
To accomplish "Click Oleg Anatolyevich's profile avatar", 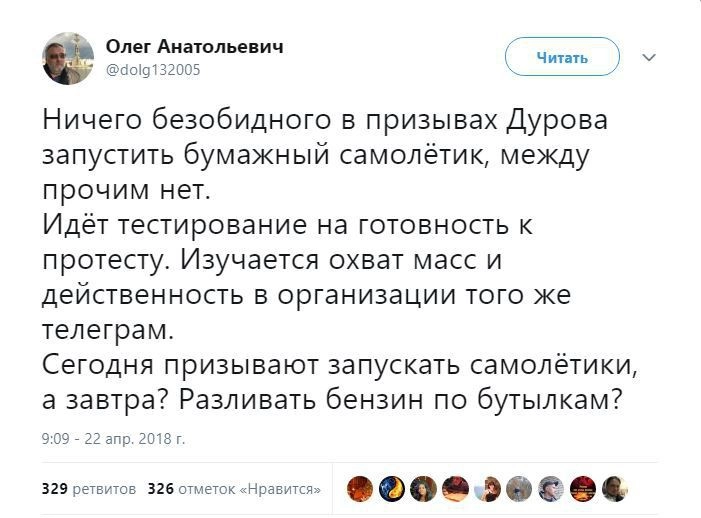I will (68, 58).
